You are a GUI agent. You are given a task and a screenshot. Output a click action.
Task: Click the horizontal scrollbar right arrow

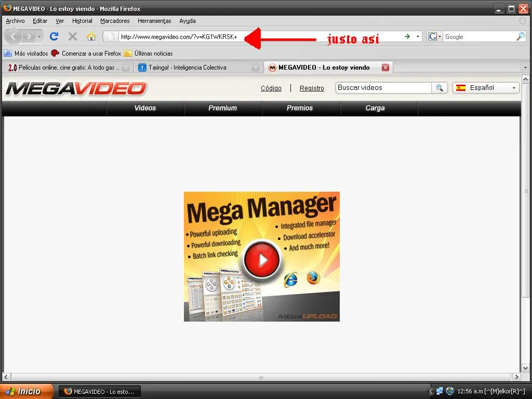516,377
